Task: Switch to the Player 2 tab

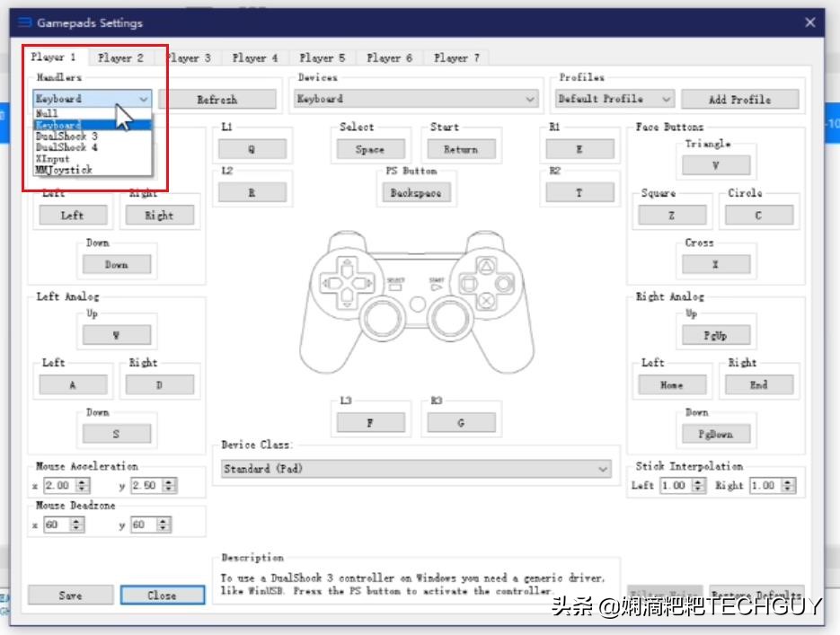Action: [x=121, y=57]
